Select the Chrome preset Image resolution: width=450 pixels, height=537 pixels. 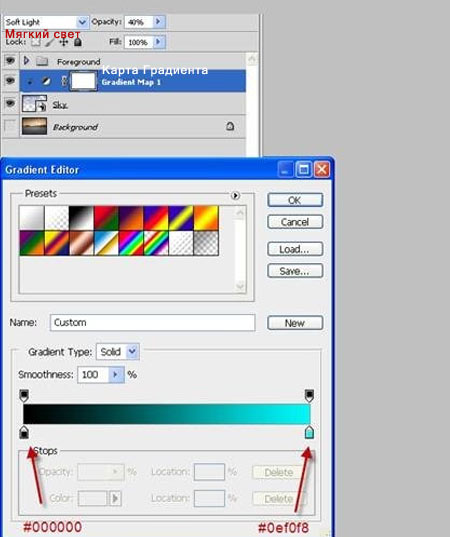click(x=106, y=243)
